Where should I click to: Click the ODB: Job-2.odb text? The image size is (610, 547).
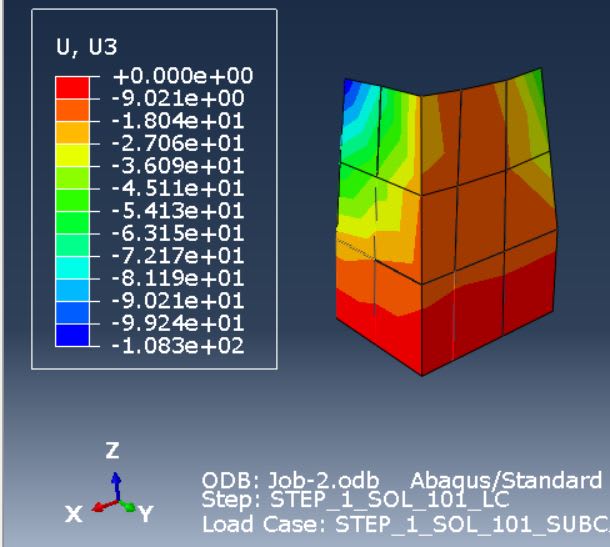pyautogui.click(x=290, y=481)
